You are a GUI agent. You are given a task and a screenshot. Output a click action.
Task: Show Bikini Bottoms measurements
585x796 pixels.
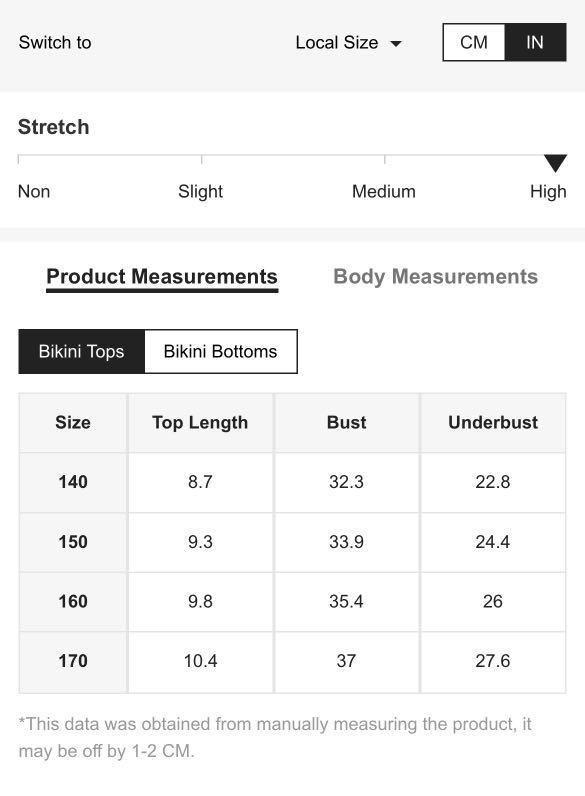pos(220,351)
